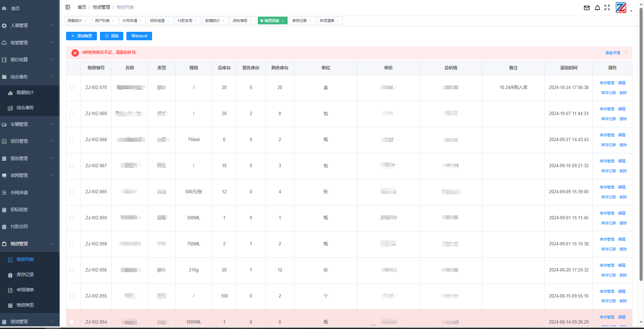Toggle fullscreen mode icon
This screenshot has height=329, width=644.
click(x=607, y=7)
